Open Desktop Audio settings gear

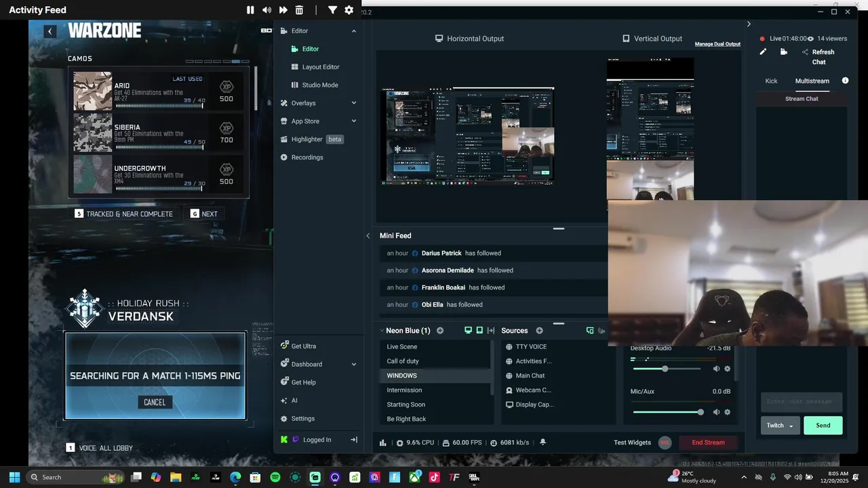coord(728,369)
